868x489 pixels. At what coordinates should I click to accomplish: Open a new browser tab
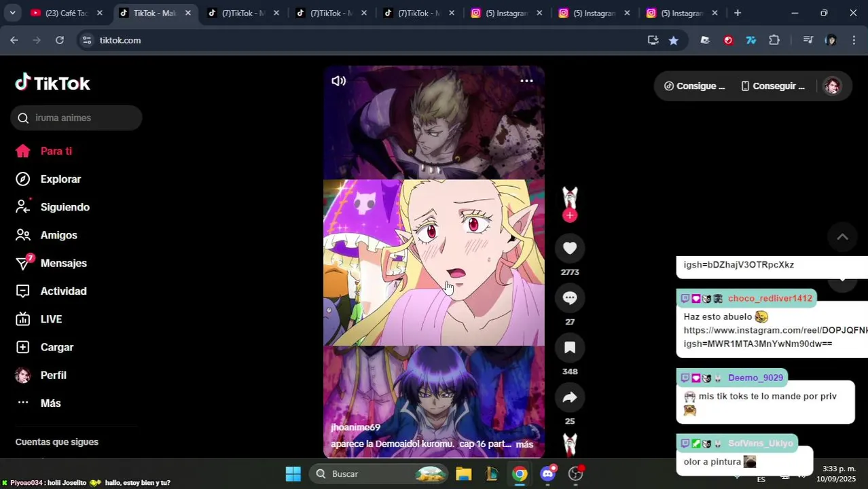pyautogui.click(x=738, y=13)
